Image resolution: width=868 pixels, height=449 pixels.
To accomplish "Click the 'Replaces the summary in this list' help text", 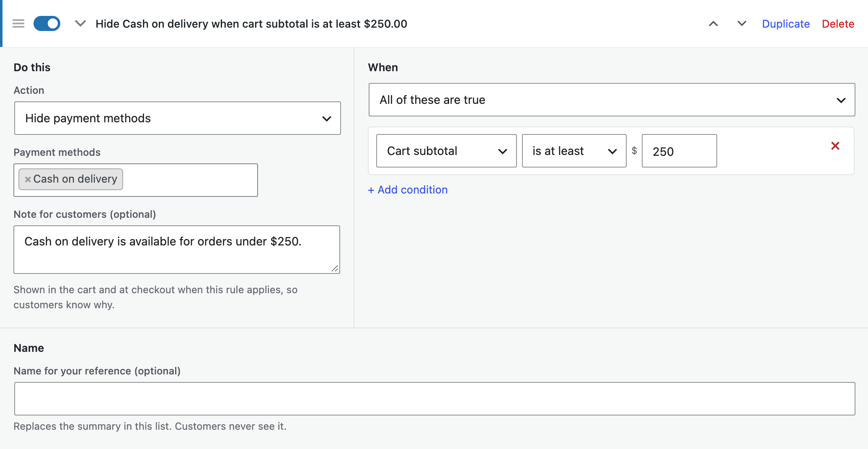I will (150, 426).
